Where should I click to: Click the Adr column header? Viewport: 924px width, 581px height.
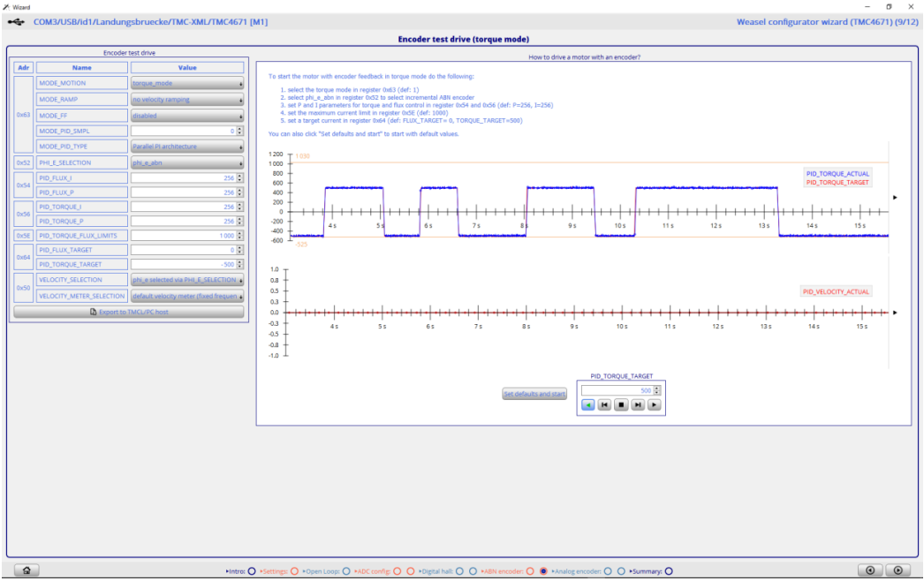[24, 68]
